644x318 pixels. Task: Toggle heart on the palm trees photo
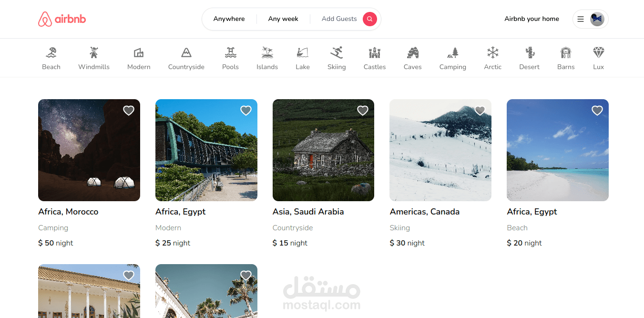pyautogui.click(x=246, y=276)
